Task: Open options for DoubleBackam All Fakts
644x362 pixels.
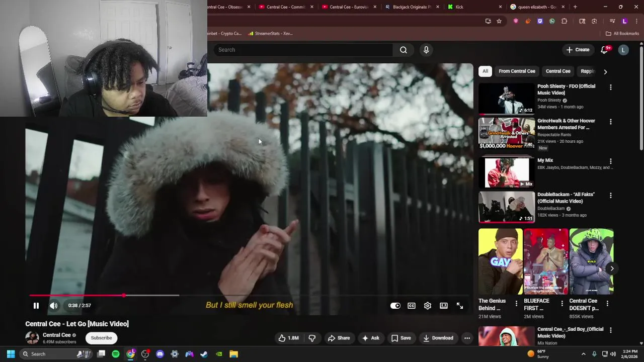Action: click(611, 196)
